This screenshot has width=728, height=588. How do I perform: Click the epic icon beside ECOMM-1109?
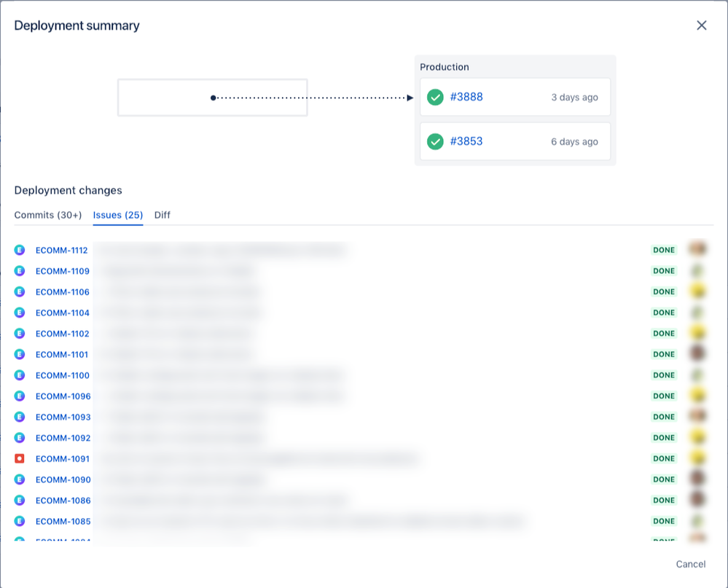(x=22, y=270)
